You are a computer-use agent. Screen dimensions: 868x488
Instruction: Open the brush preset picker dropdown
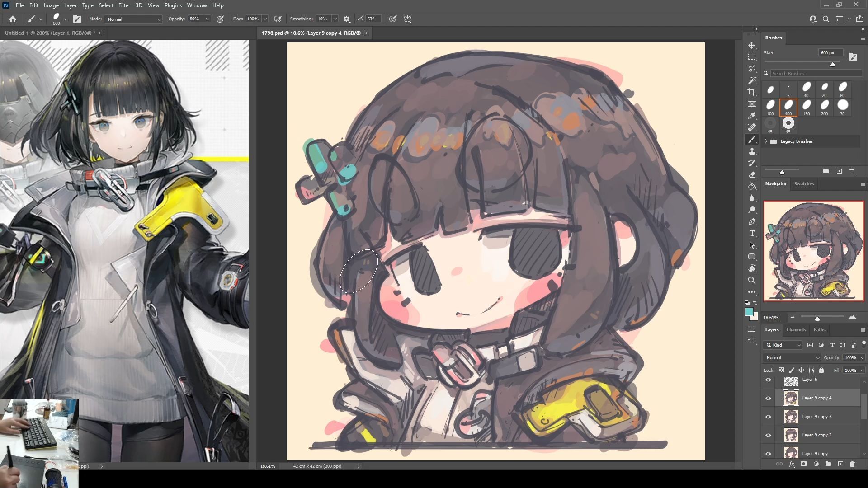[66, 19]
